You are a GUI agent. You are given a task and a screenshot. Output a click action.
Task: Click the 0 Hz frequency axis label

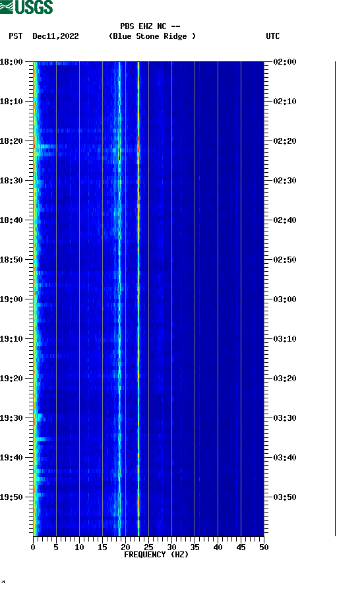coord(33,547)
